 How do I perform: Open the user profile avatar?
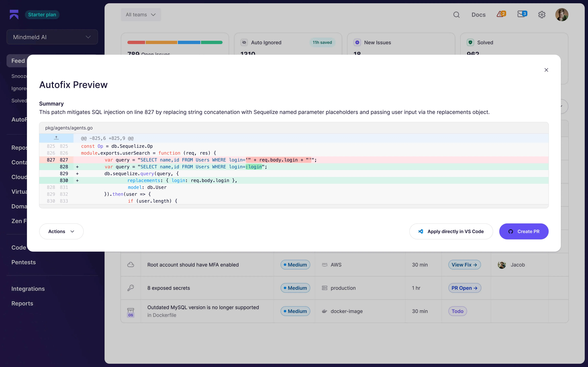[x=562, y=15]
